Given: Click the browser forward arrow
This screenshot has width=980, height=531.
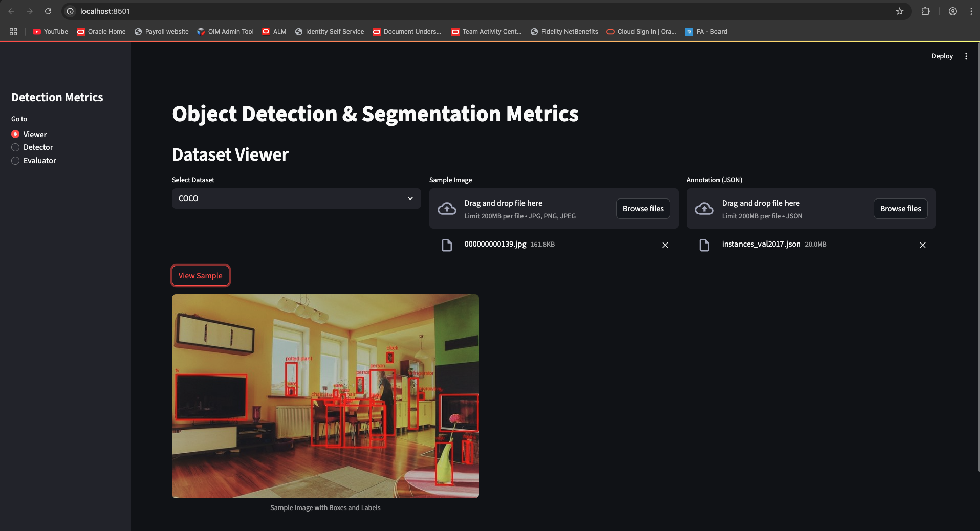Looking at the screenshot, I should click(30, 11).
